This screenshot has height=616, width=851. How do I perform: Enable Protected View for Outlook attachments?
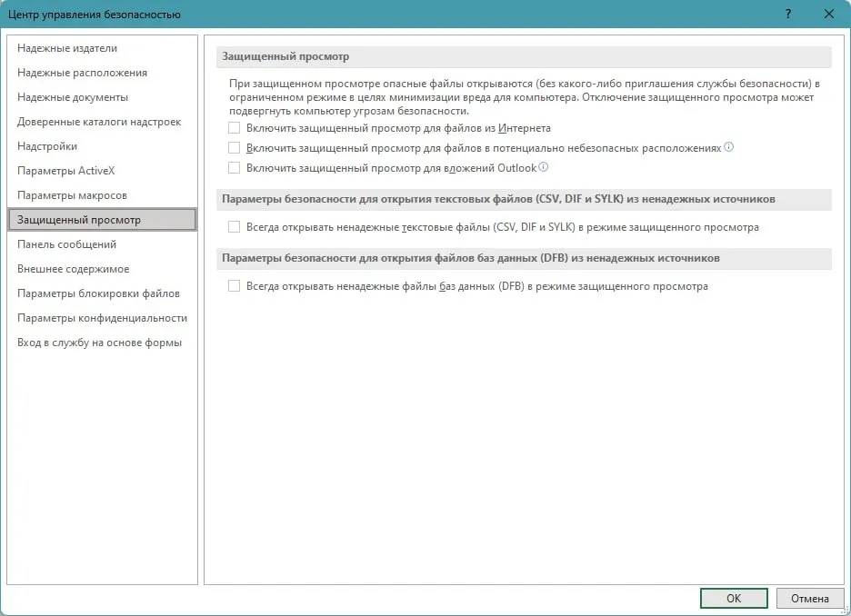[235, 168]
